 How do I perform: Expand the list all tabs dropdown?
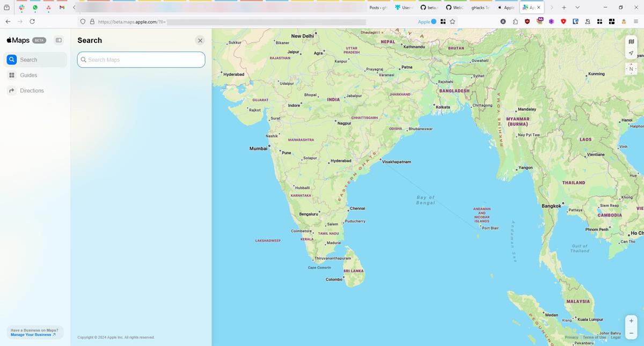click(x=577, y=8)
